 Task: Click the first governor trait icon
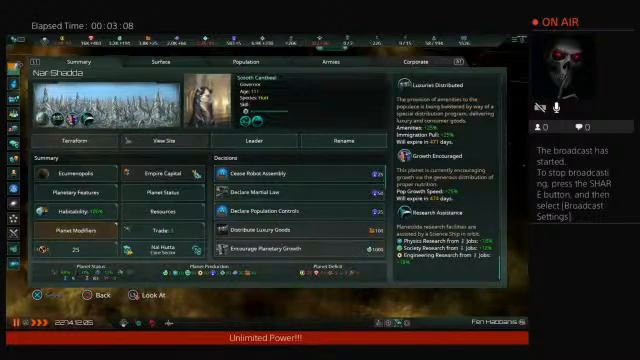245,121
